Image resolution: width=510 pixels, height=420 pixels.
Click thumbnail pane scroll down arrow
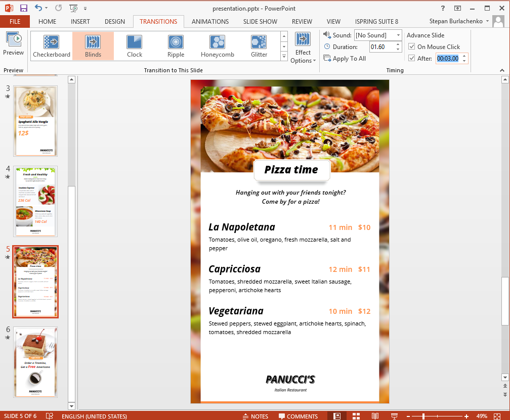click(71, 406)
